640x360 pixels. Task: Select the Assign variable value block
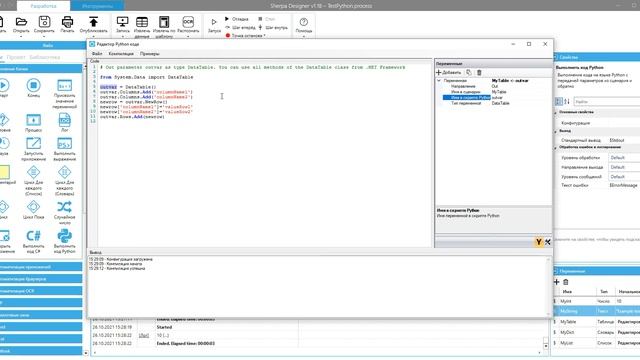point(64,85)
